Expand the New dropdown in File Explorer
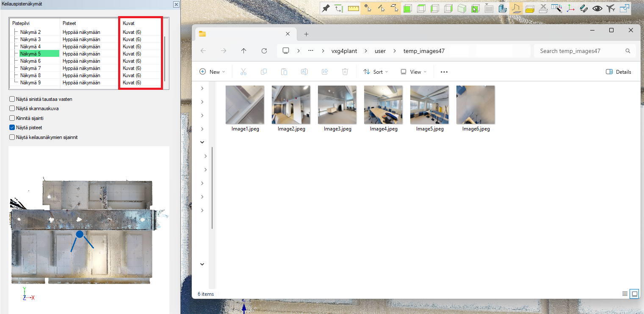The height and width of the screenshot is (314, 644). [x=212, y=72]
